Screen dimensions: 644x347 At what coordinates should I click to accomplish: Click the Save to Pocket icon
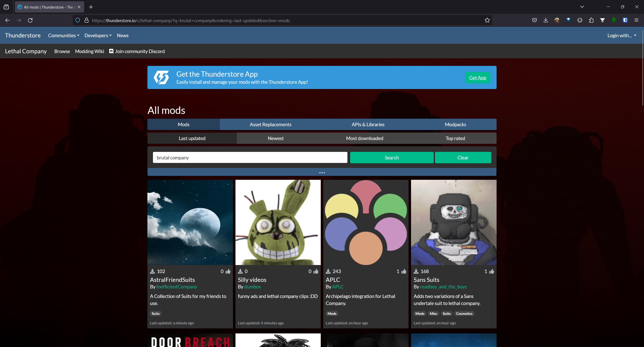[535, 20]
